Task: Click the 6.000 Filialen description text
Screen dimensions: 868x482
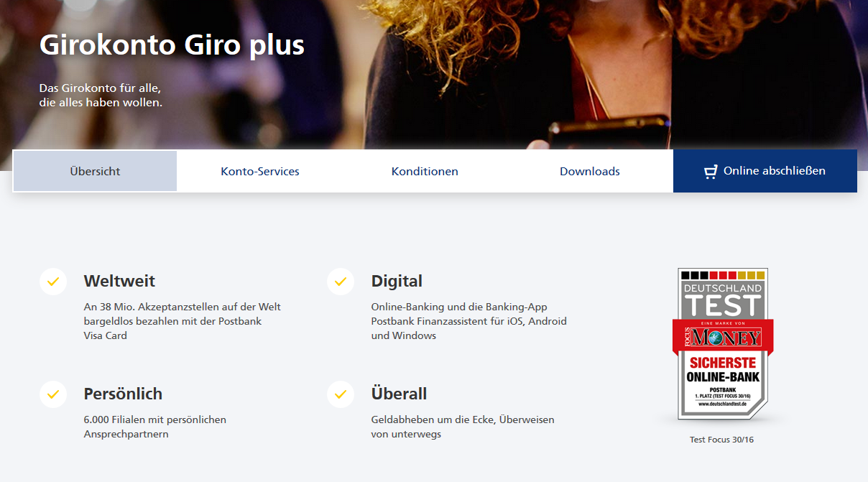Action: coord(155,427)
